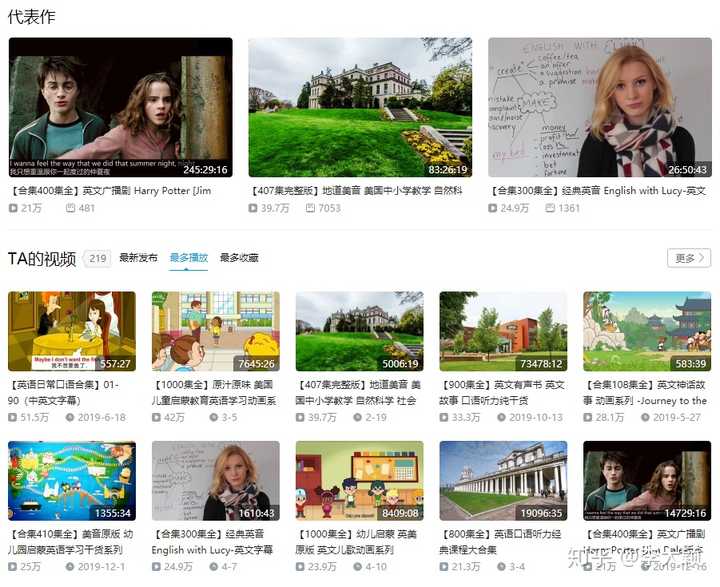The width and height of the screenshot is (720, 587).
Task: Open cartoon restaurant thumbnail with 557:27 duration
Action: (72, 331)
